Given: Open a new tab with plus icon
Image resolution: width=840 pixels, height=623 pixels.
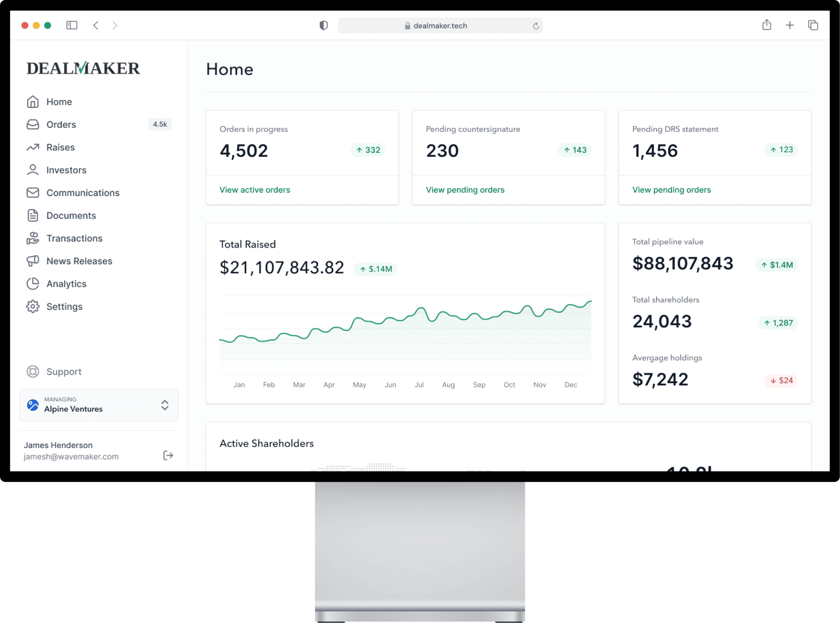Looking at the screenshot, I should [x=790, y=25].
